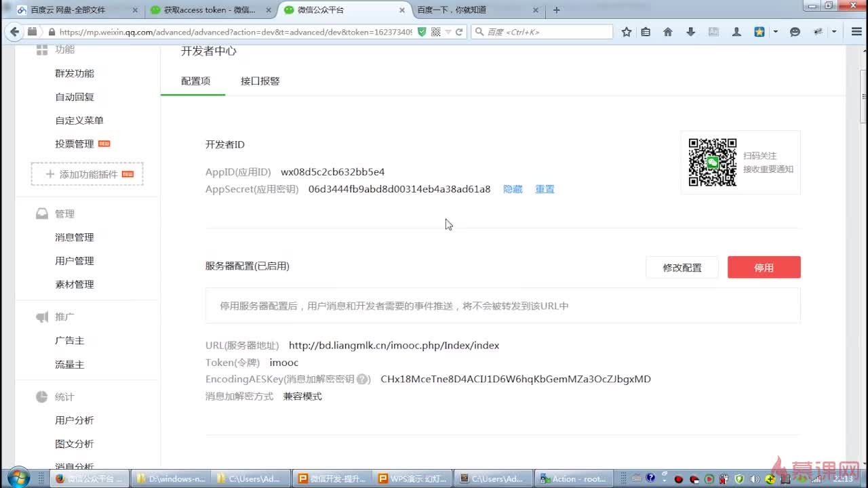This screenshot has height=488, width=868.
Task: Switch to Firefox 微信公众平台 taskbar item
Action: point(90,479)
